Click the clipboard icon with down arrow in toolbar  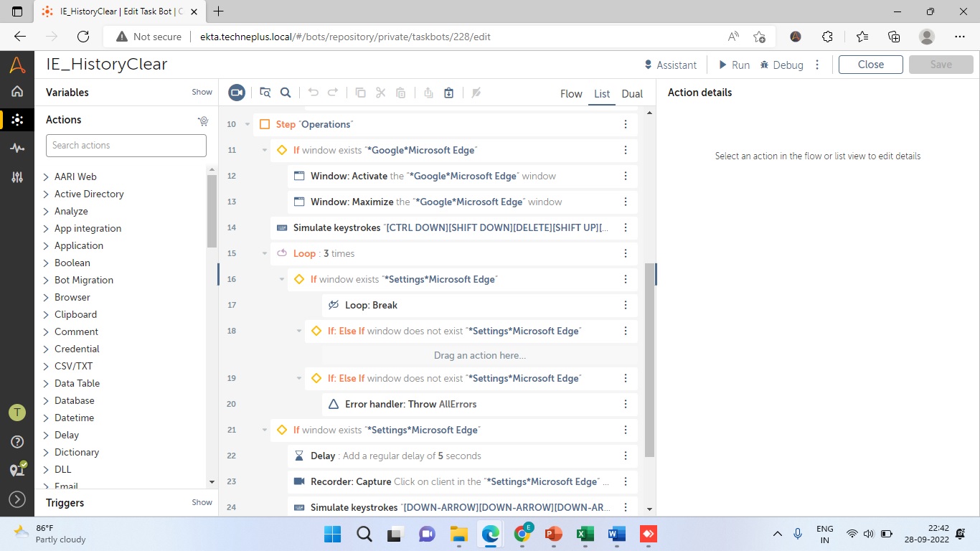pyautogui.click(x=449, y=93)
